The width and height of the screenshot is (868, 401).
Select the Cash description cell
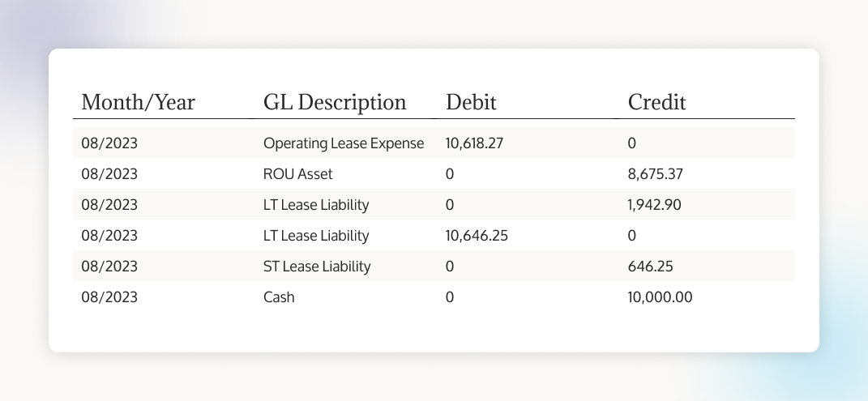pos(279,297)
